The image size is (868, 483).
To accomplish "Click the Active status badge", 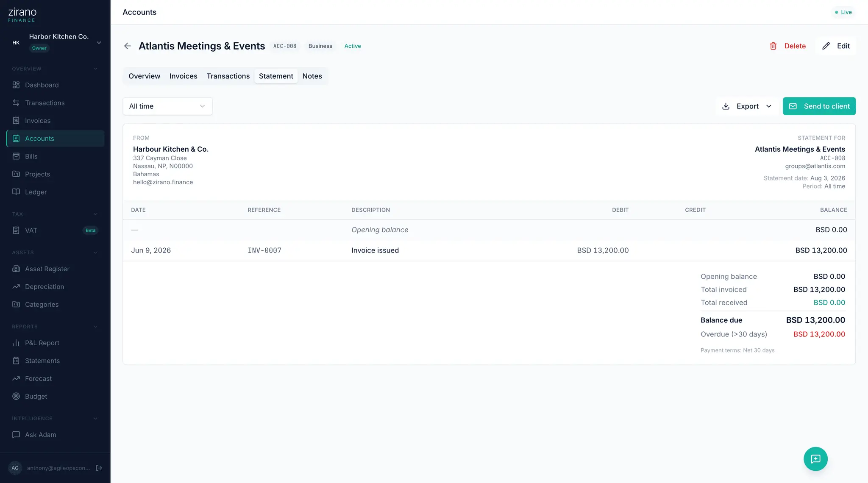I will point(353,46).
